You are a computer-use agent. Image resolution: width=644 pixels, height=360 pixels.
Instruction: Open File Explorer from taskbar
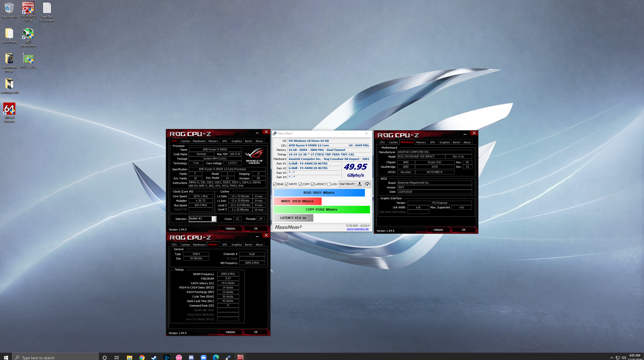click(x=129, y=357)
